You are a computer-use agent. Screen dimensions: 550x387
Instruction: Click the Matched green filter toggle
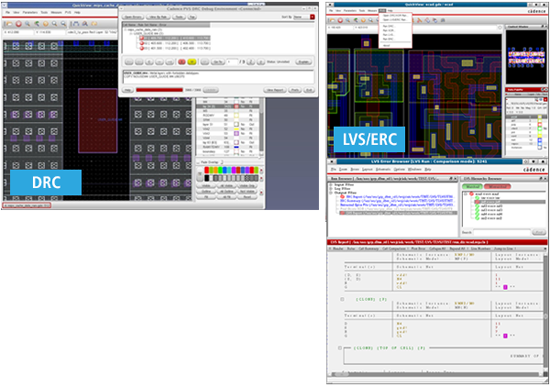coord(471,186)
